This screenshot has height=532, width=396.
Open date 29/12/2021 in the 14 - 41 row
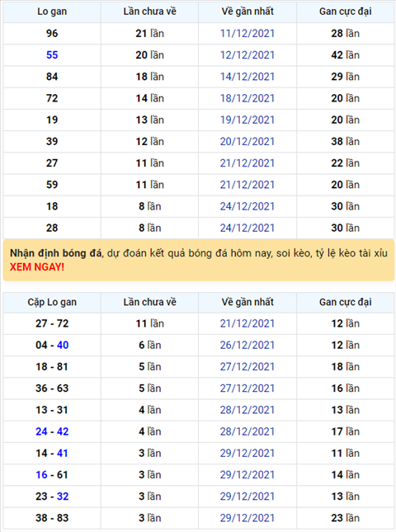tap(247, 453)
